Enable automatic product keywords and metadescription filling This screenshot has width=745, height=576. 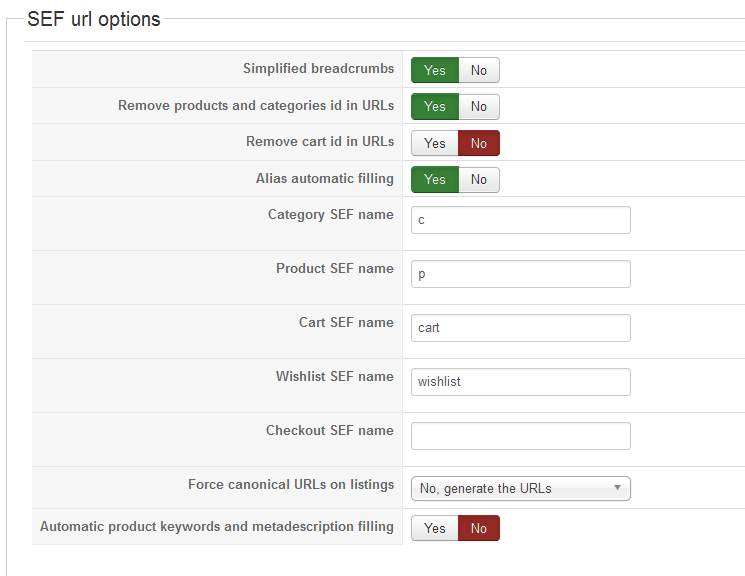434,528
